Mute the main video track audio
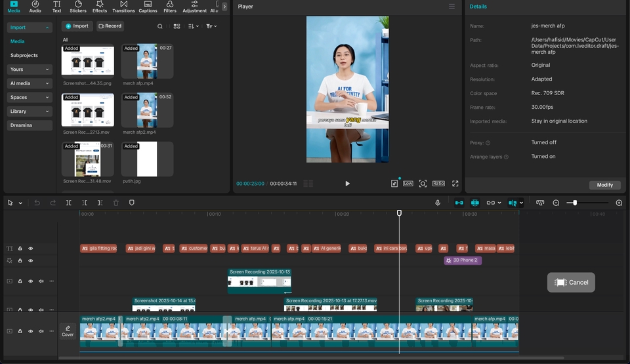630x364 pixels. pyautogui.click(x=41, y=331)
